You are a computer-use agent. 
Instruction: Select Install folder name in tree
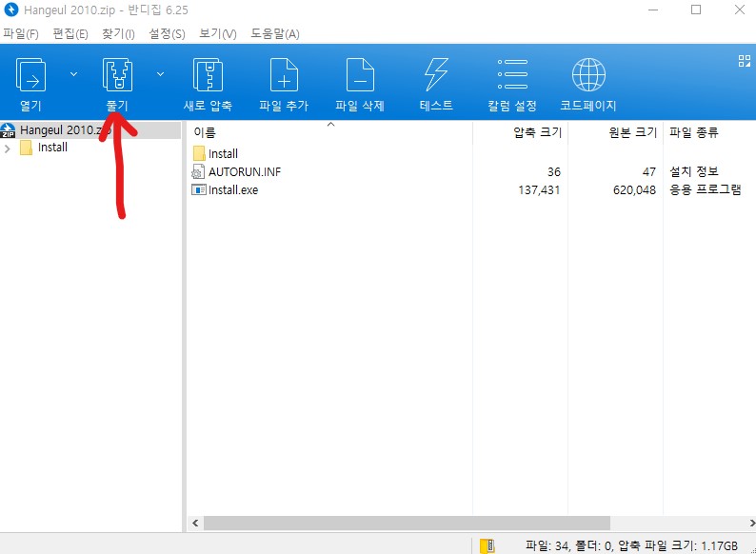pos(52,148)
